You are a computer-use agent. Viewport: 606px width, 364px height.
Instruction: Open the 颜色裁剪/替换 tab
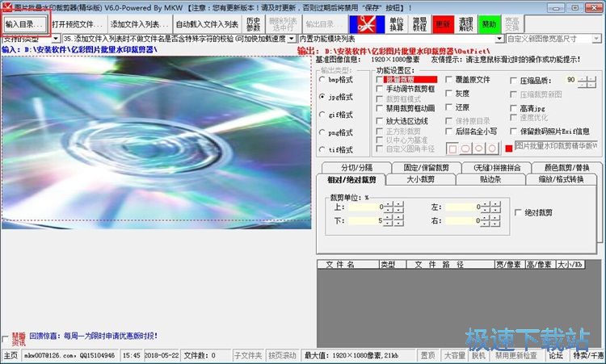point(566,168)
